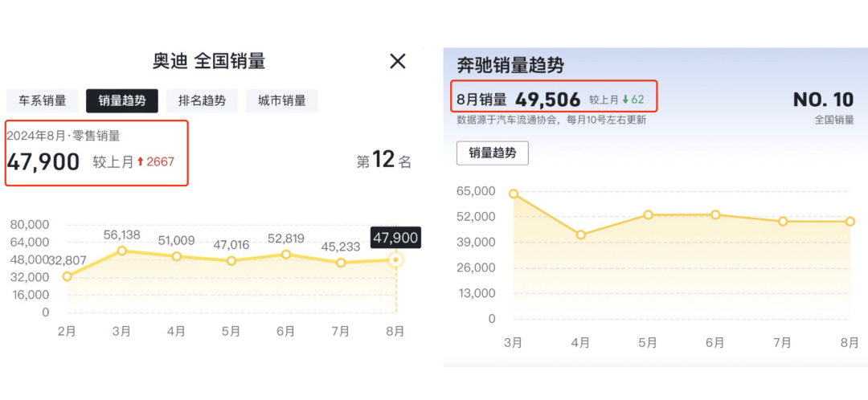Viewport: 868px width, 400px height.
Task: Open the 排名趋势 tab
Action: click(202, 100)
